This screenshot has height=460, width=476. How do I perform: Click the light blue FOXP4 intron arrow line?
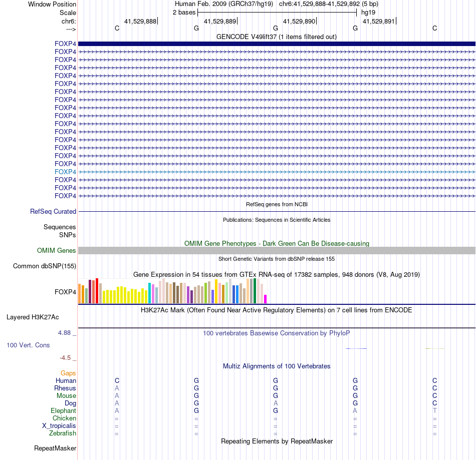pyautogui.click(x=277, y=172)
